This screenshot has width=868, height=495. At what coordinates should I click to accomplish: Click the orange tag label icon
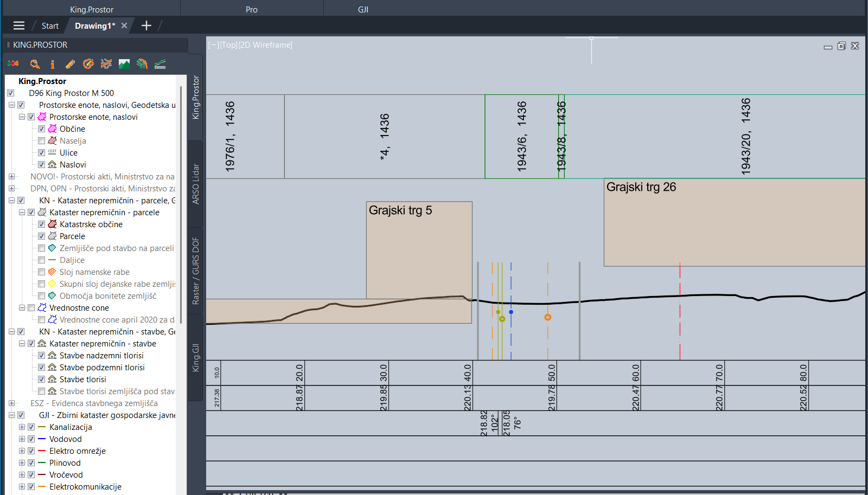[88, 64]
